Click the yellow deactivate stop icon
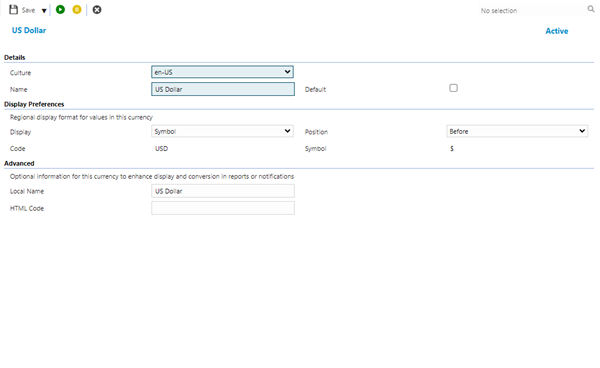The image size is (600, 368). [77, 10]
